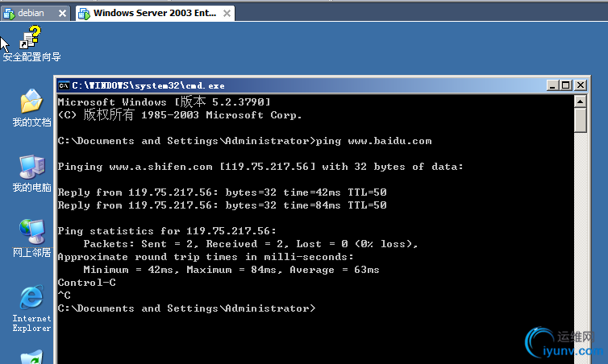Click the cmd vertical scrollbar thumb
This screenshot has height=364, width=608.
tap(580, 121)
